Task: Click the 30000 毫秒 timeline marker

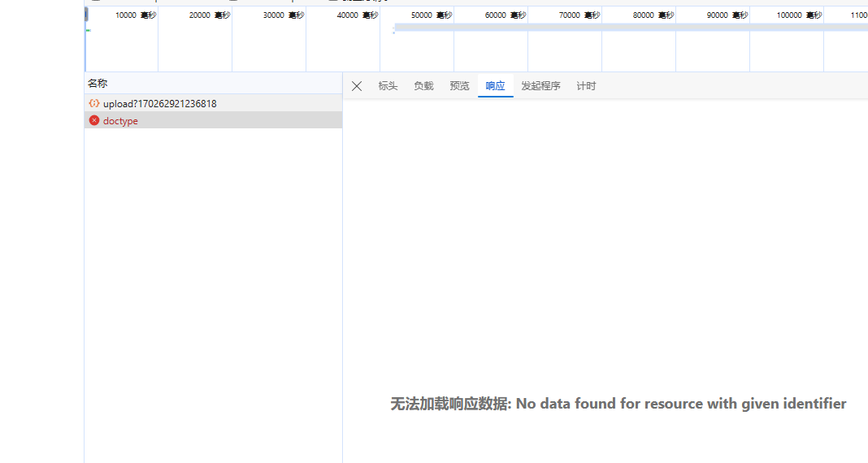Action: coord(284,15)
